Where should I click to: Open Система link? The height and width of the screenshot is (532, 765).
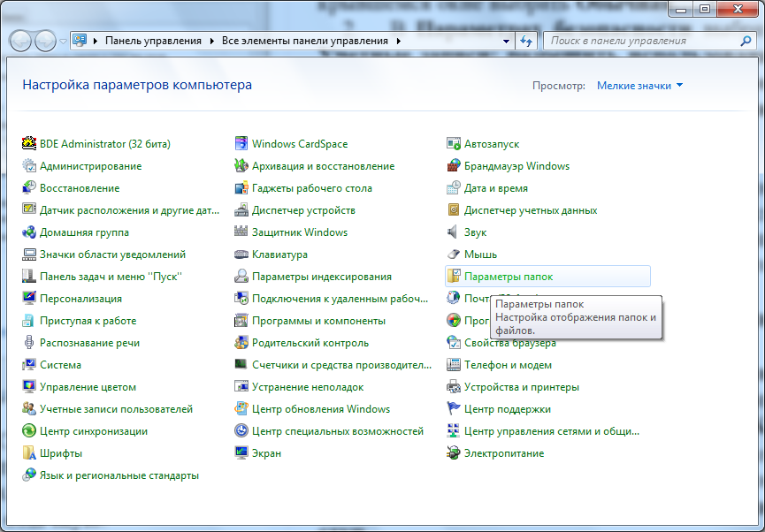[x=60, y=365]
